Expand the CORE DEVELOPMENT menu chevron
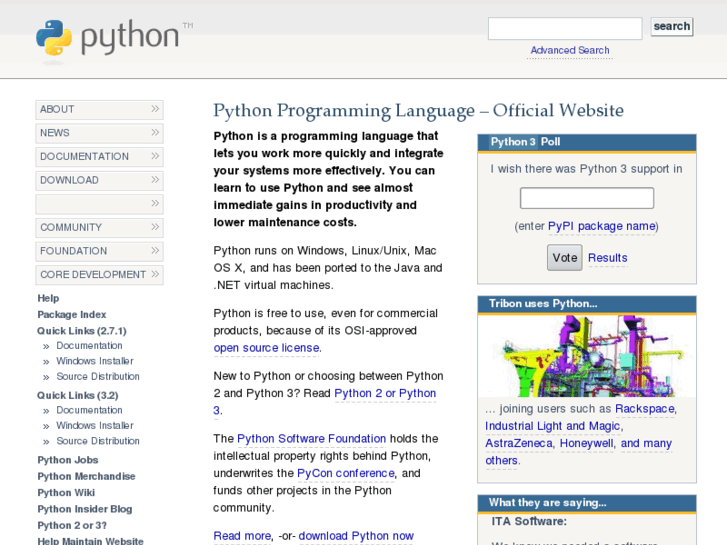The width and height of the screenshot is (727, 545). 155,275
